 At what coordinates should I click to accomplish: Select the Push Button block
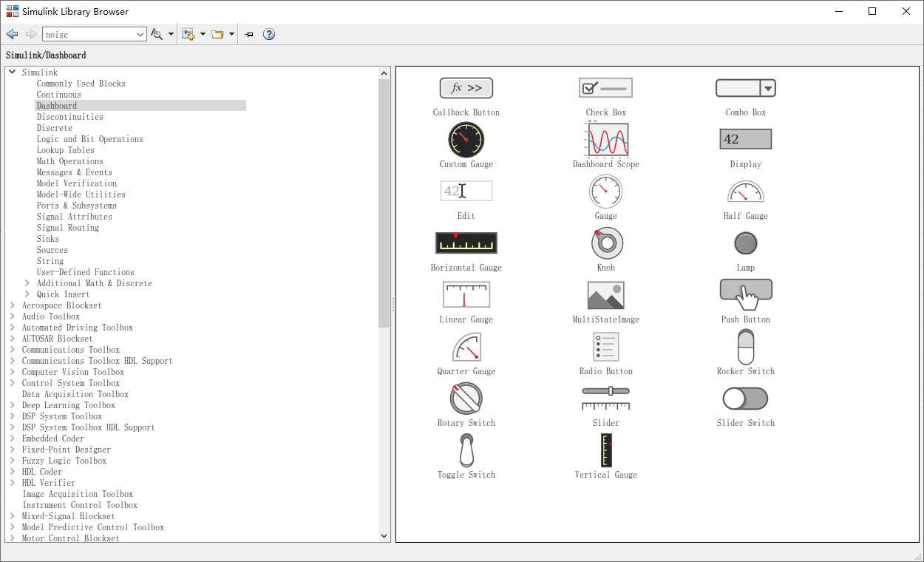click(745, 290)
